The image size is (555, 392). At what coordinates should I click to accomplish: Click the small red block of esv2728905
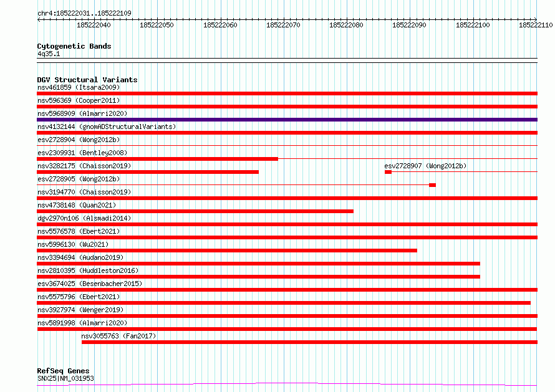(432, 185)
